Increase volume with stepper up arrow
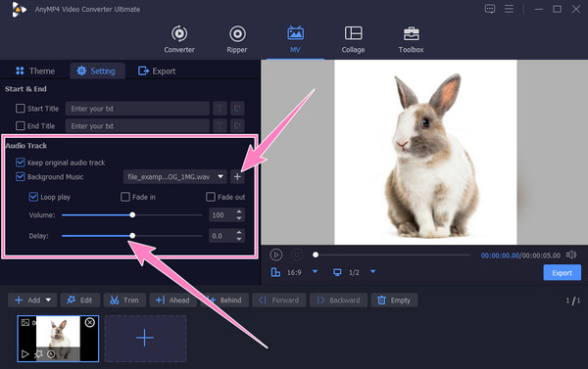 tap(239, 211)
